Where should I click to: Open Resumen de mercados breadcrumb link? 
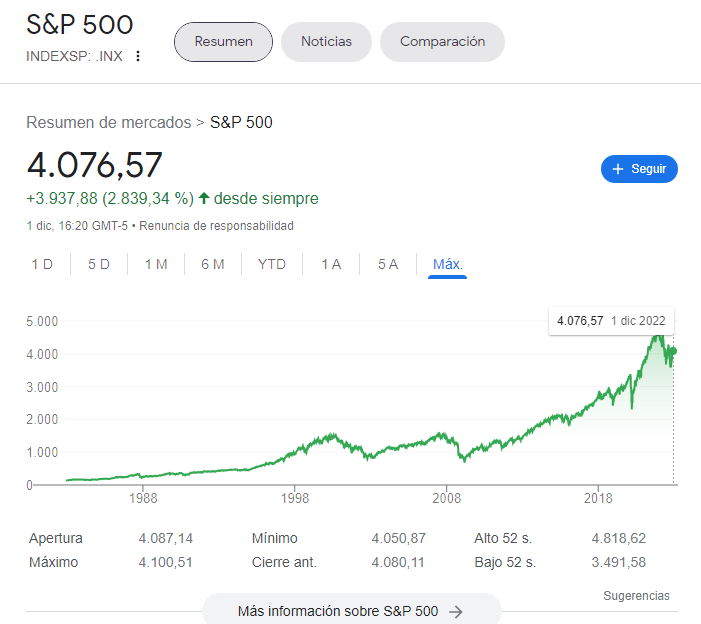click(x=108, y=122)
